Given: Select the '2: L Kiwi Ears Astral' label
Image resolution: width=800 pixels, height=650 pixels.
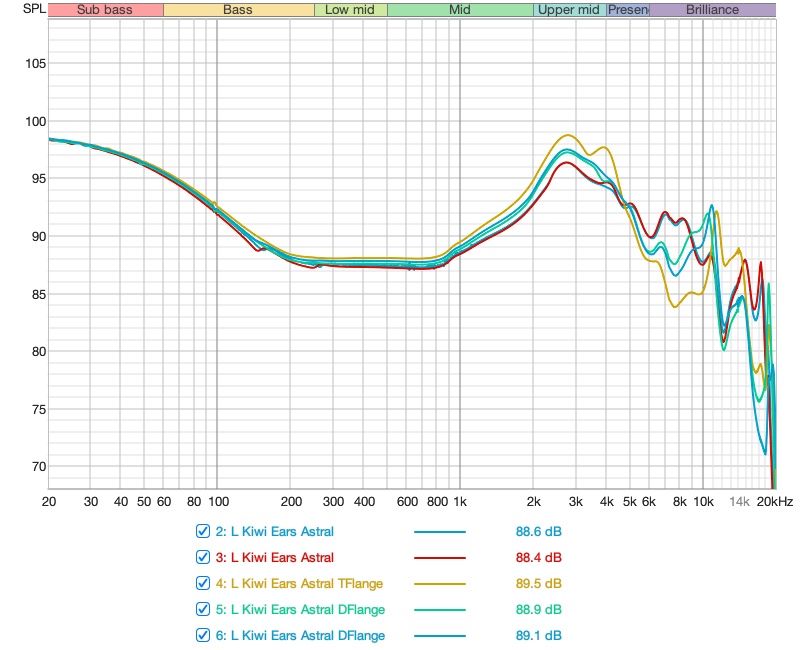Looking at the screenshot, I should (x=274, y=532).
